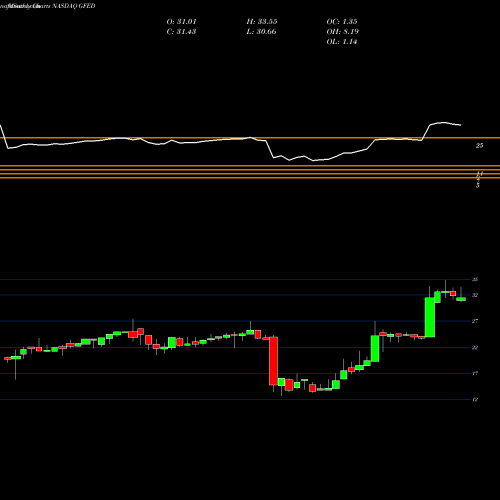The image size is (500, 500).
Task: Select the OL: 1.14 reading
Action: click(x=342, y=42)
